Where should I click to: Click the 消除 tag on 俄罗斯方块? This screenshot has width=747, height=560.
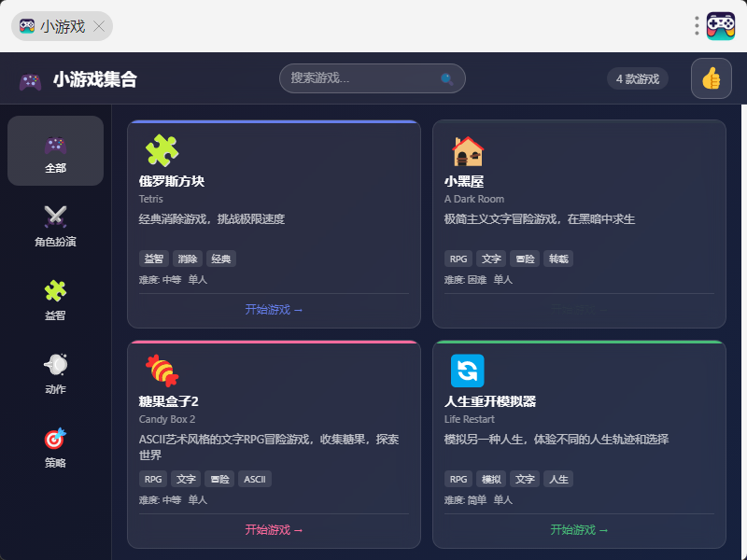pyautogui.click(x=188, y=259)
